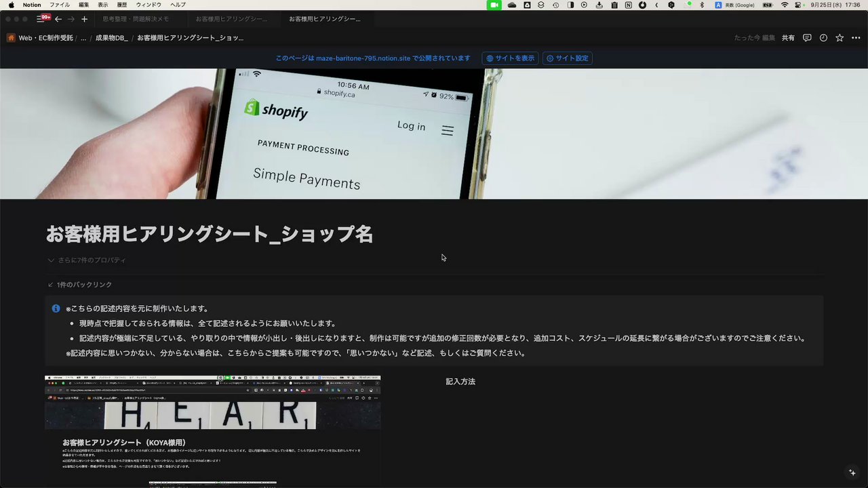Open the three-dot page options menu
Viewport: 868px width, 488px height.
(x=856, y=38)
